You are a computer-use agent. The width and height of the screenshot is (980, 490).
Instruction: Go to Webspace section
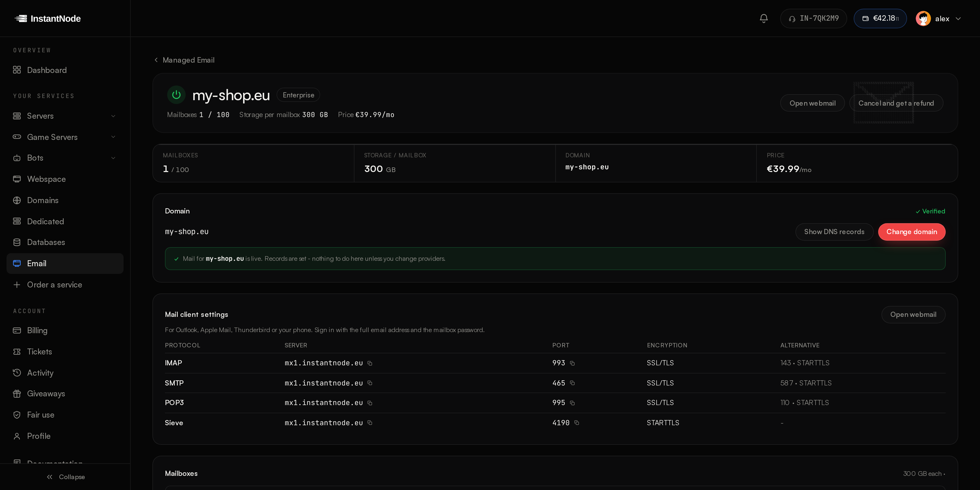tap(65, 179)
